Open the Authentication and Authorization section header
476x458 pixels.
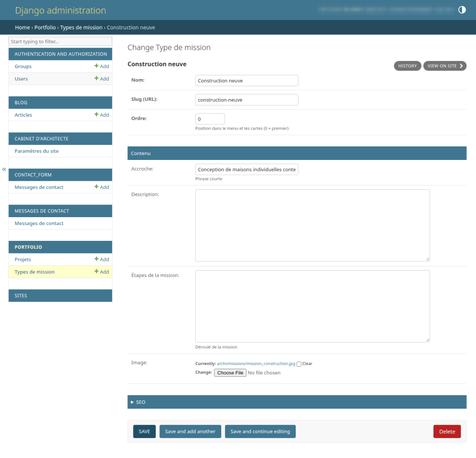pyautogui.click(x=61, y=54)
